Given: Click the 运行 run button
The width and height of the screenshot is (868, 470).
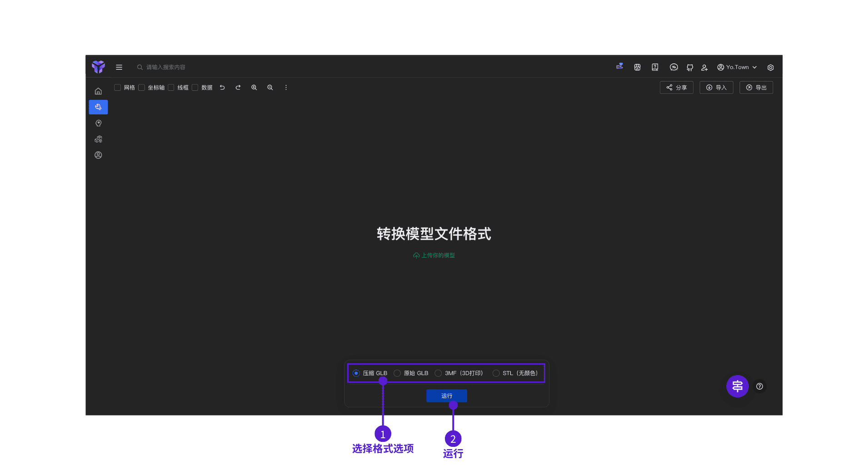Looking at the screenshot, I should tap(446, 396).
